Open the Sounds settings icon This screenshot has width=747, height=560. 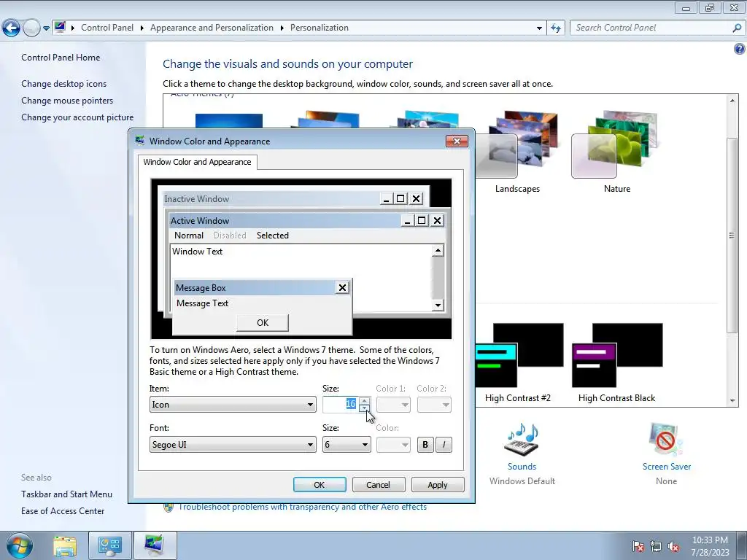point(522,438)
